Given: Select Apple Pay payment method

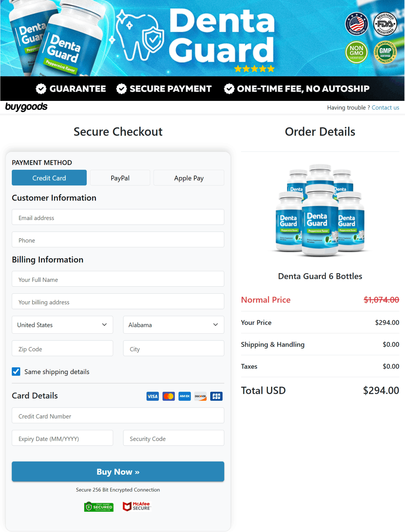Looking at the screenshot, I should (x=189, y=178).
